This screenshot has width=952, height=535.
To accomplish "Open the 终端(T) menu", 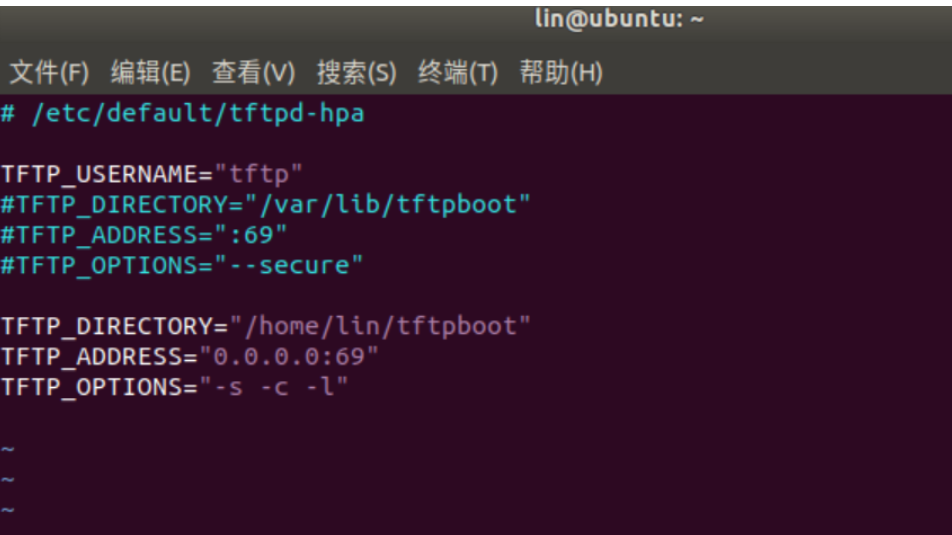I will pos(458,73).
